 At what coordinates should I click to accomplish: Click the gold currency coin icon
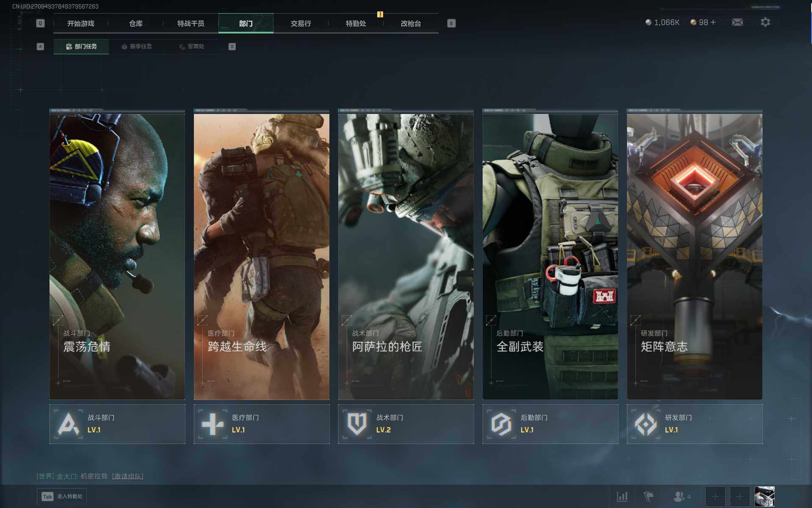[x=693, y=22]
